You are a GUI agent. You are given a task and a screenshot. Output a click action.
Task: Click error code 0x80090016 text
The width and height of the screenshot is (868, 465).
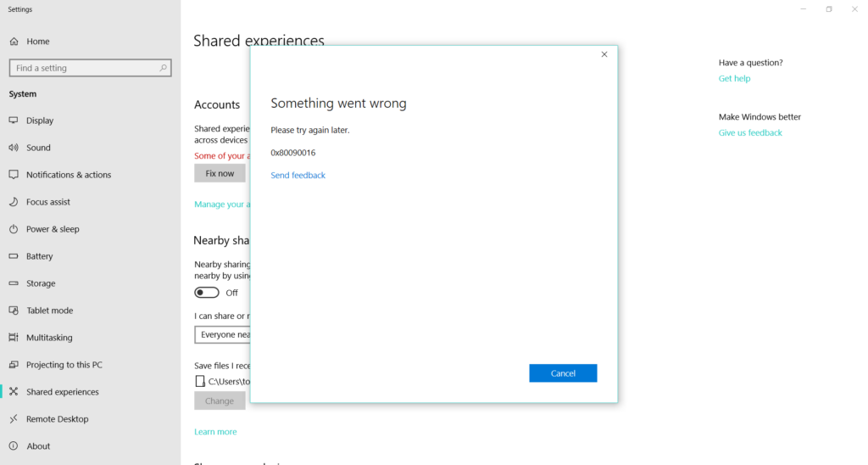coord(292,153)
